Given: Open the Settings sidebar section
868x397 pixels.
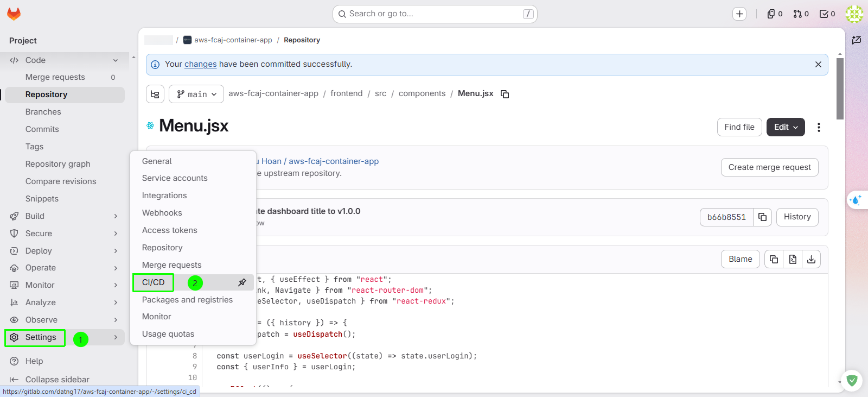Looking at the screenshot, I should [65, 337].
